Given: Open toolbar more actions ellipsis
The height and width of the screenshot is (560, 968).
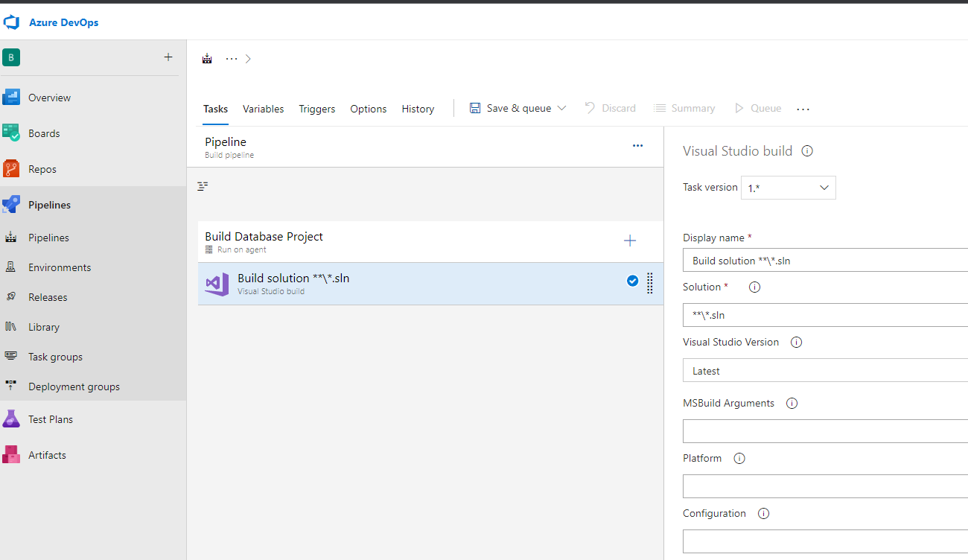Looking at the screenshot, I should click(803, 109).
